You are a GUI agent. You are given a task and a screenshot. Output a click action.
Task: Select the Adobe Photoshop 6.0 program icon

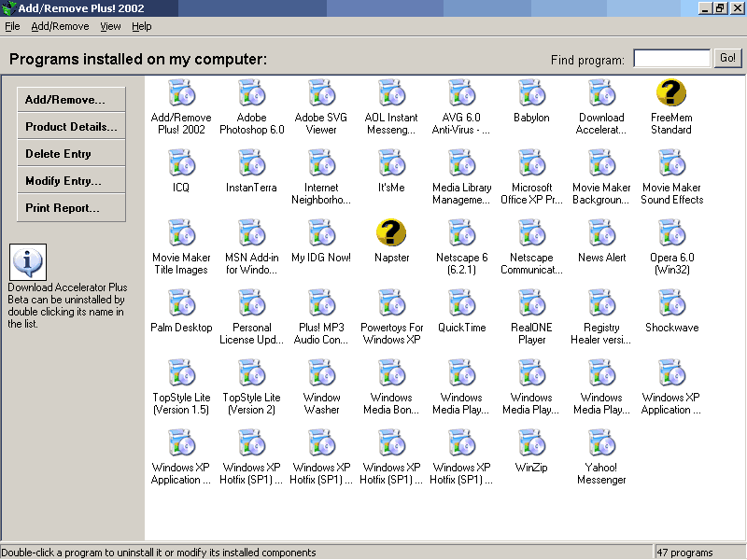251,94
